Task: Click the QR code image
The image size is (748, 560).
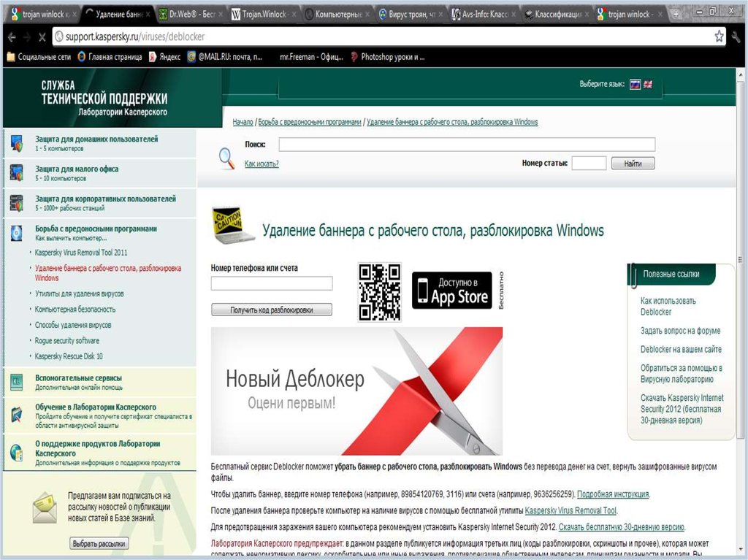Action: click(380, 292)
